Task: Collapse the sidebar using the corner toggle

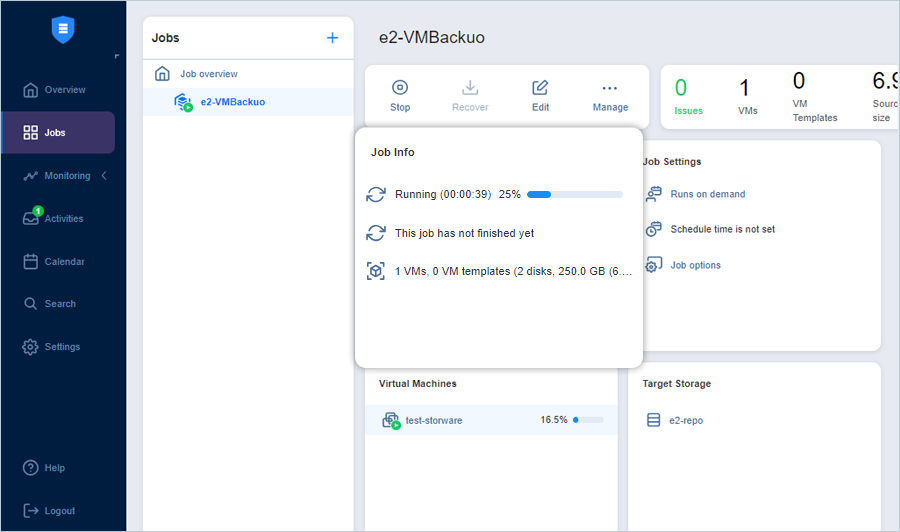Action: coord(117,56)
